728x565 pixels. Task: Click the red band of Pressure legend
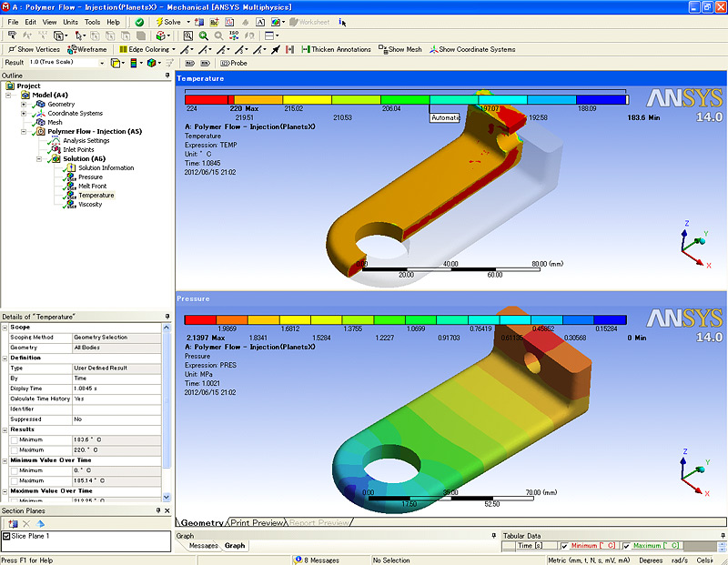pyautogui.click(x=200, y=319)
